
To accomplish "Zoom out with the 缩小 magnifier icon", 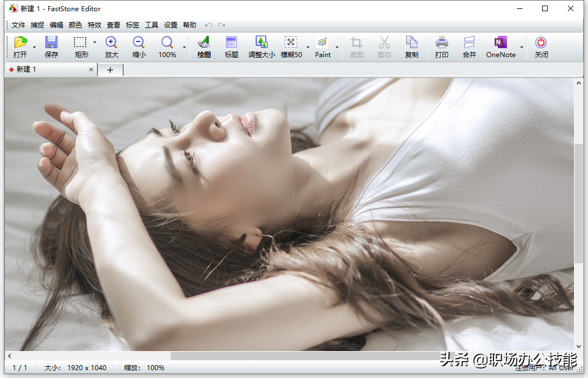I will tap(139, 43).
